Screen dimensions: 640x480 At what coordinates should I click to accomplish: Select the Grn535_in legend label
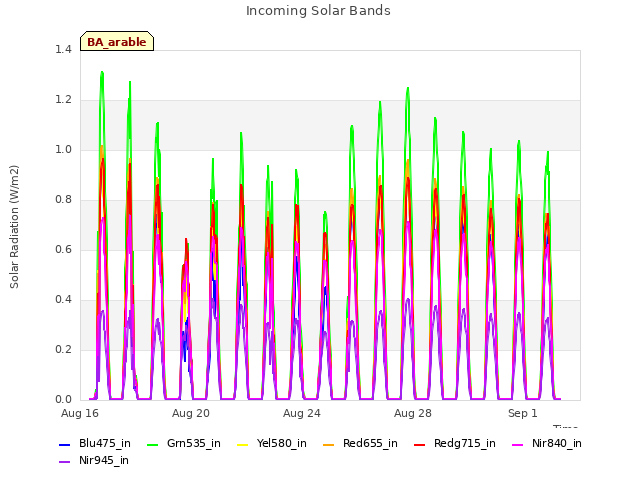coord(194,444)
